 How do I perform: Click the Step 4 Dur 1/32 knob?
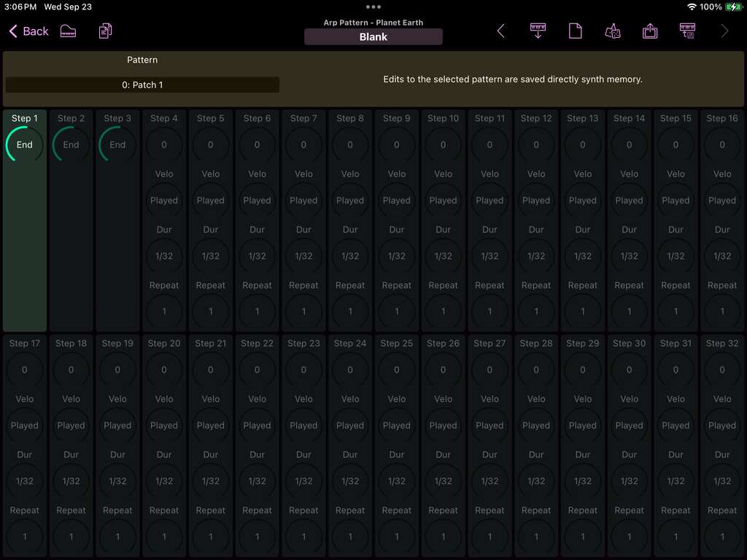pos(164,256)
